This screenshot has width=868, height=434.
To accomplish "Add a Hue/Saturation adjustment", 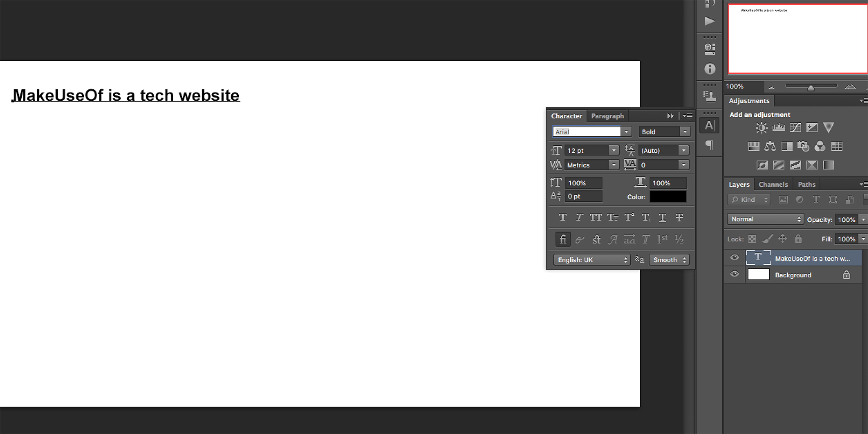I will [x=753, y=146].
